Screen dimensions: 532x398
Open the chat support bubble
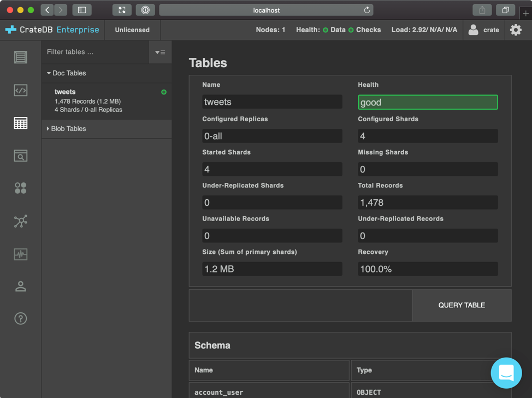tap(506, 373)
